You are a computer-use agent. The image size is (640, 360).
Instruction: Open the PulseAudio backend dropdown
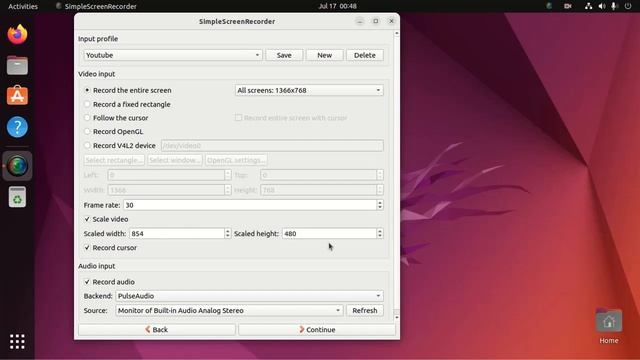(x=249, y=296)
